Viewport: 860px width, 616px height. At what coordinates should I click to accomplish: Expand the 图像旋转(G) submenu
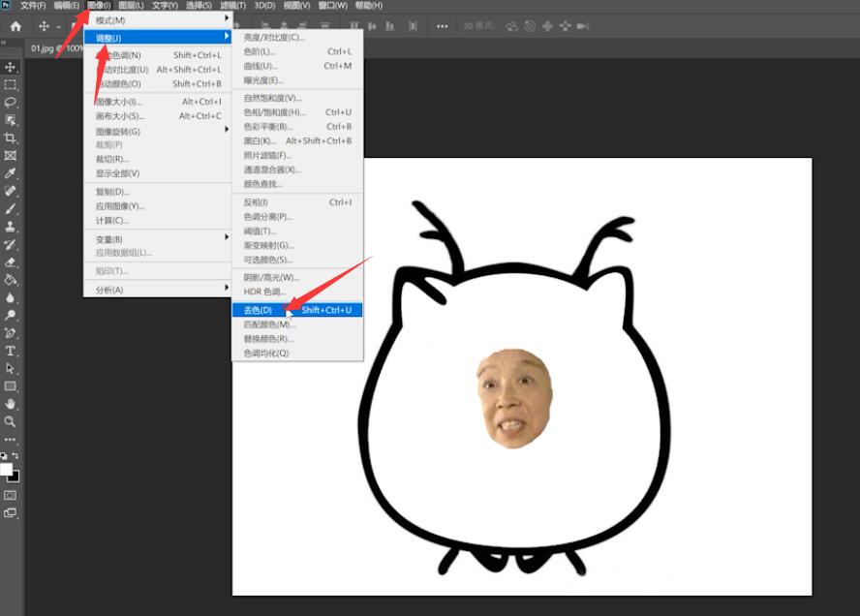[158, 132]
